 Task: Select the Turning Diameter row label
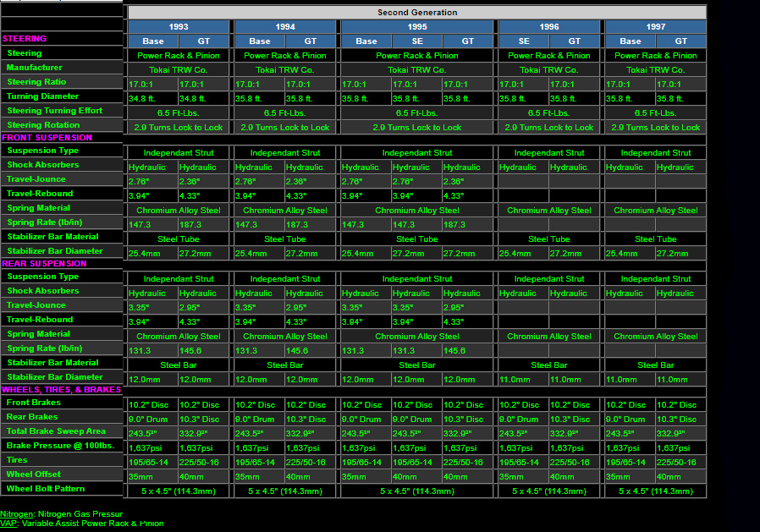click(42, 96)
